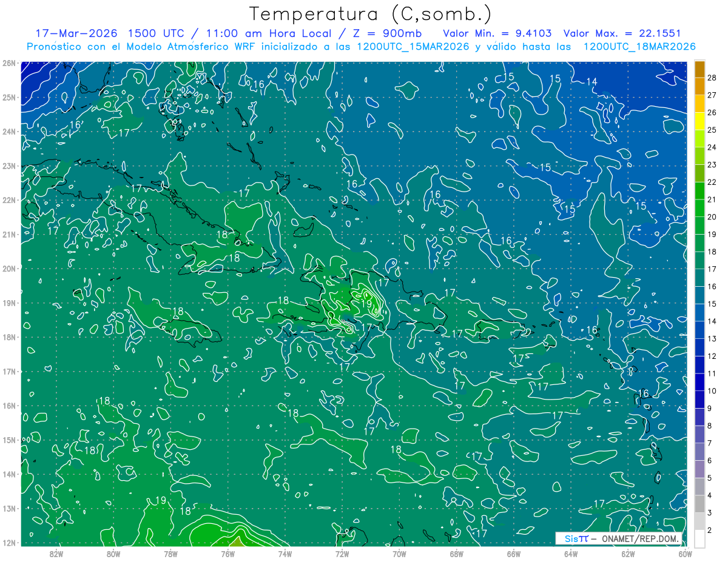Image resolution: width=728 pixels, height=562 pixels.
Task: Click the "60W" longitude axis label
Action: pyautogui.click(x=685, y=553)
